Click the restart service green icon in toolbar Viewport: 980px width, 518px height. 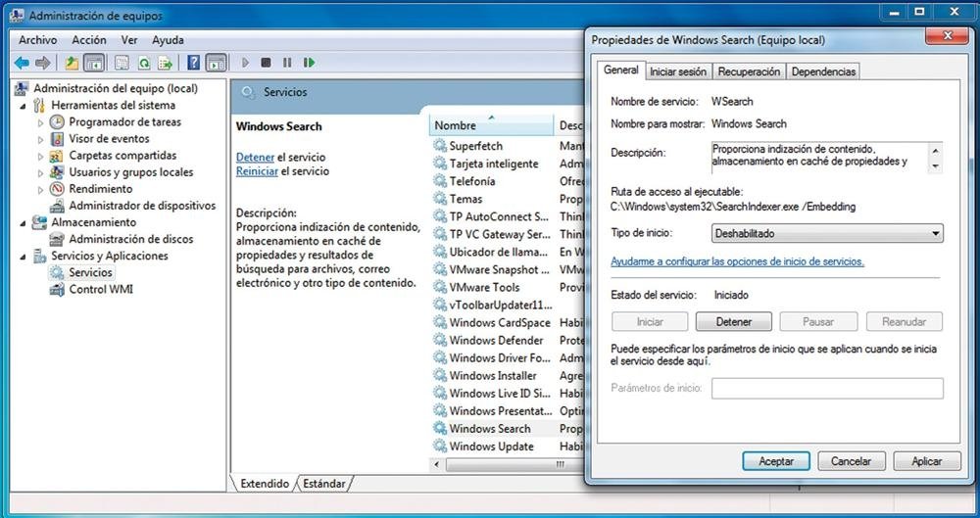[309, 63]
